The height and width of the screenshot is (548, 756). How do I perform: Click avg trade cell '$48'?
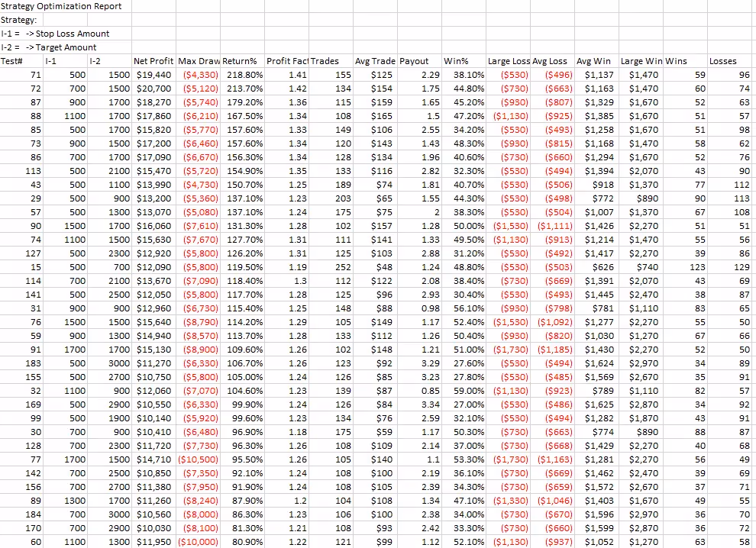click(376, 267)
